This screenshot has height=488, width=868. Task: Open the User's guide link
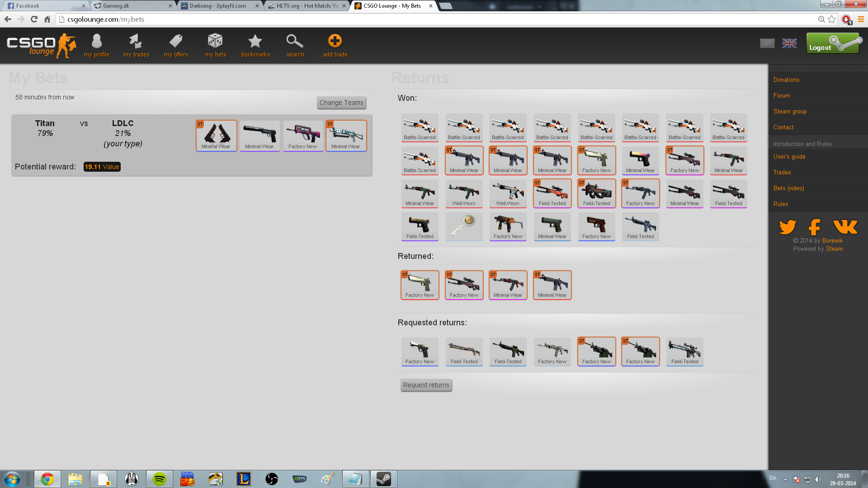pyautogui.click(x=789, y=156)
